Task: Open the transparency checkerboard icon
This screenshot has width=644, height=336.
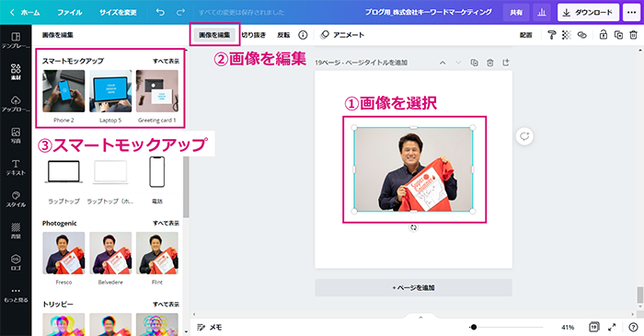Action: (x=567, y=35)
